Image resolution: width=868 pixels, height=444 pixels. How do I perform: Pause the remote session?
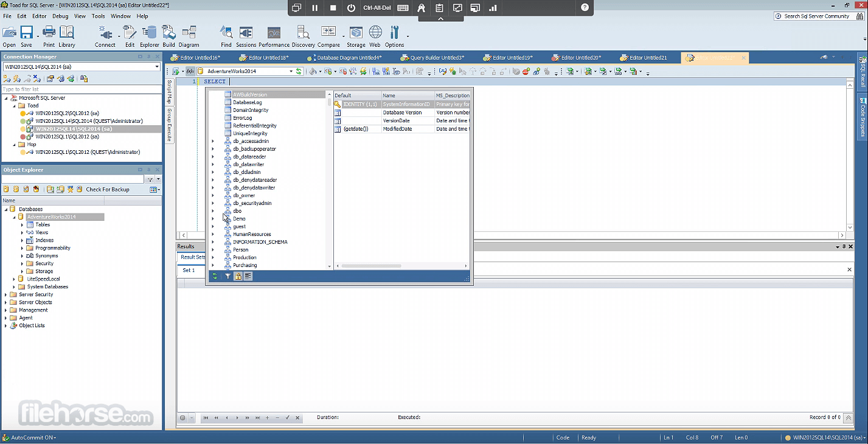[314, 8]
